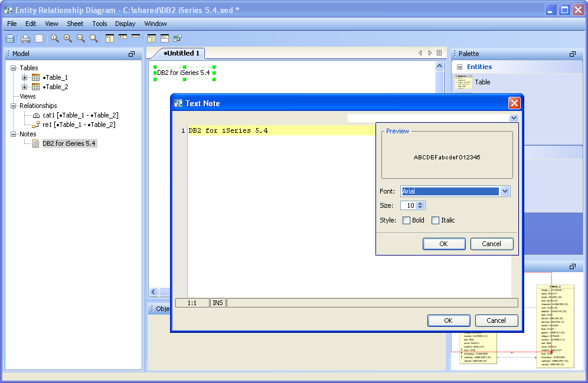Restore the overview panel with its window icon
The width and height of the screenshot is (588, 383).
tap(572, 267)
